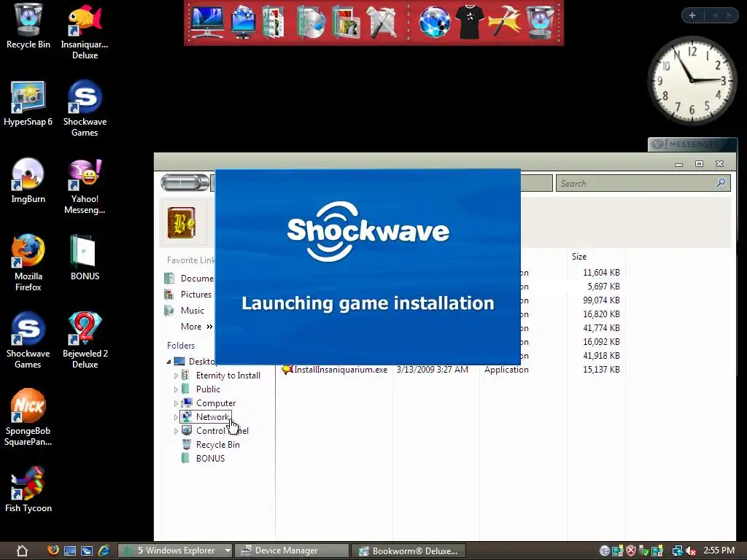Open the BONUS folder on the desktop

(x=85, y=257)
